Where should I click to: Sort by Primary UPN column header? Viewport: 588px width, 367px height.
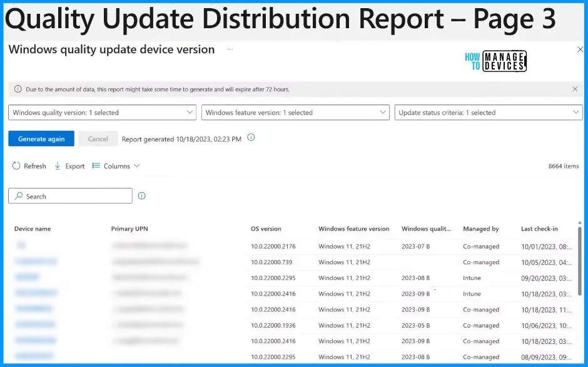[129, 229]
